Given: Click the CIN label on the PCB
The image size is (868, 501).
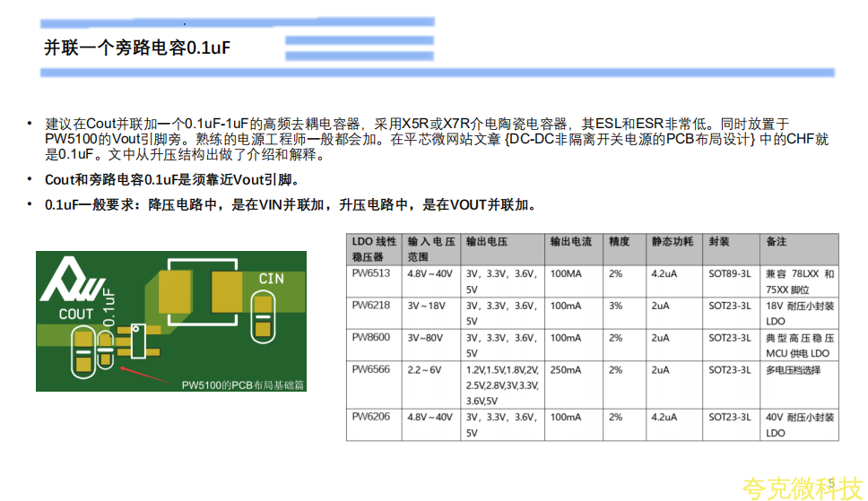Looking at the screenshot, I should coord(272,279).
